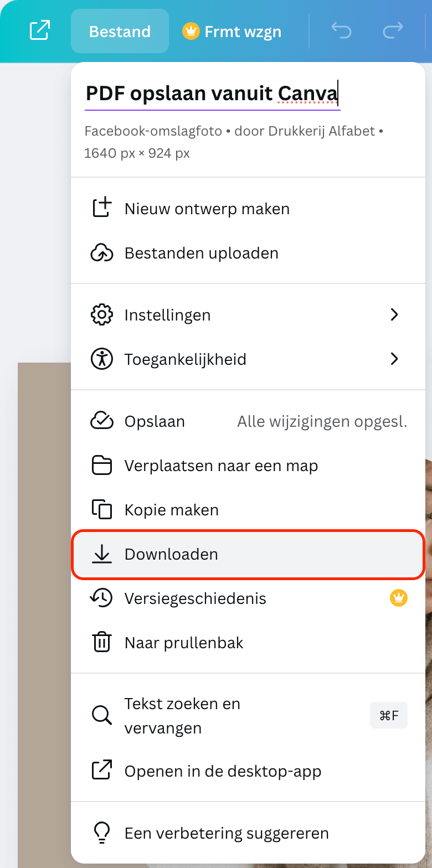Click the Kopie maken duplicate icon
The image size is (432, 868).
pyautogui.click(x=101, y=510)
